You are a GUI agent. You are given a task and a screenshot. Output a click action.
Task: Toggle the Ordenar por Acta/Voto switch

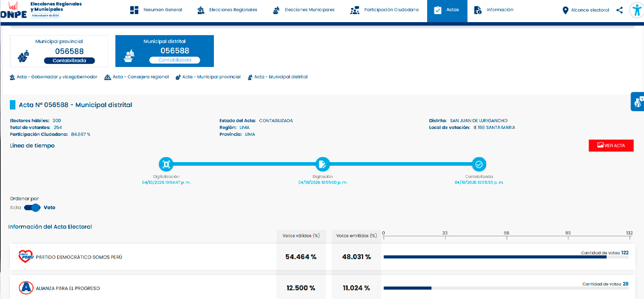[x=33, y=208]
